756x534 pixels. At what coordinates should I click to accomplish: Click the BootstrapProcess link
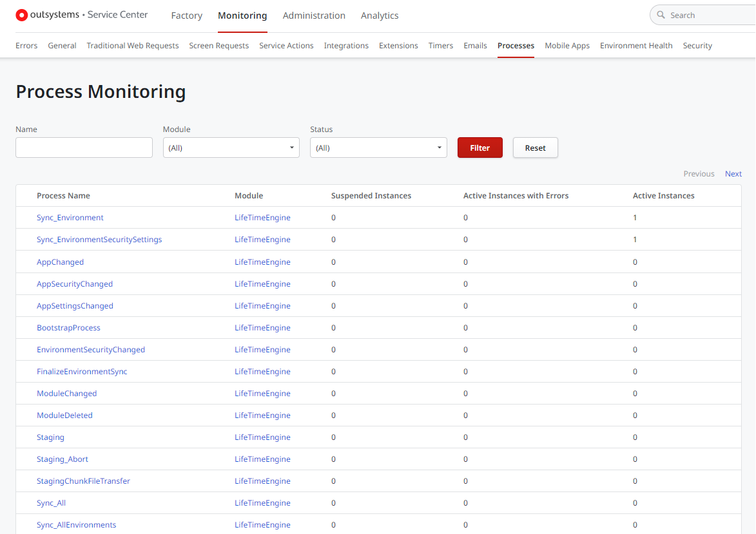[68, 327]
